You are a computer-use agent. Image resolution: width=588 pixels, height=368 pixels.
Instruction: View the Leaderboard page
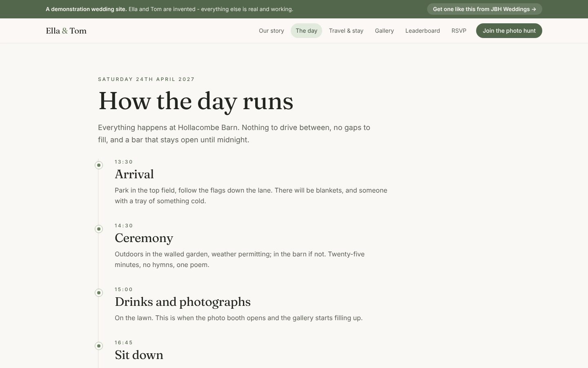423,31
